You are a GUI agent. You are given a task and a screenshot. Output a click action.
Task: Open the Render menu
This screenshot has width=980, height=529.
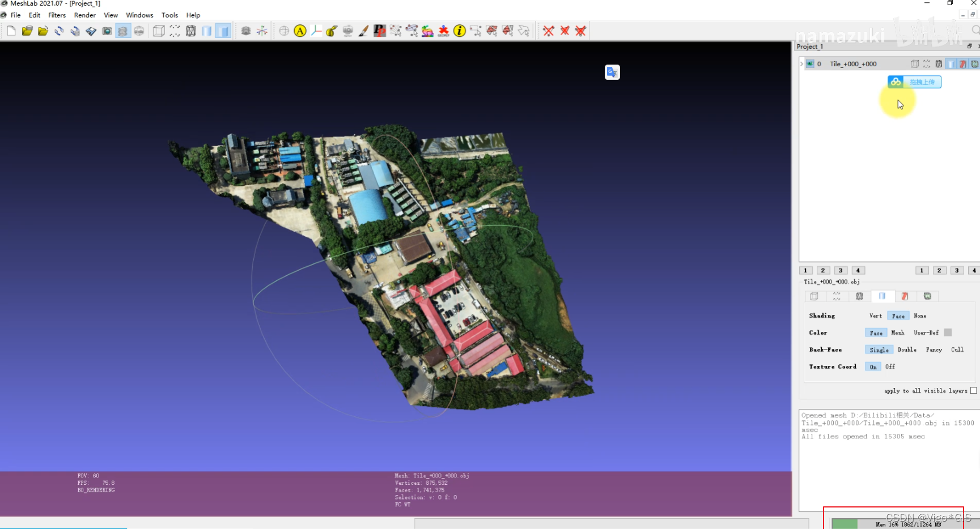pos(85,15)
